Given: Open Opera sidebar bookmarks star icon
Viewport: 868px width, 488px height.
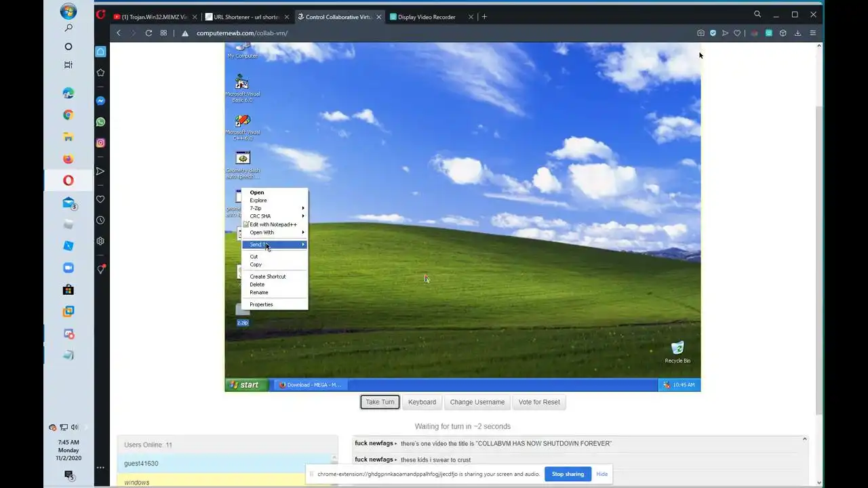Looking at the screenshot, I should 100,73.
